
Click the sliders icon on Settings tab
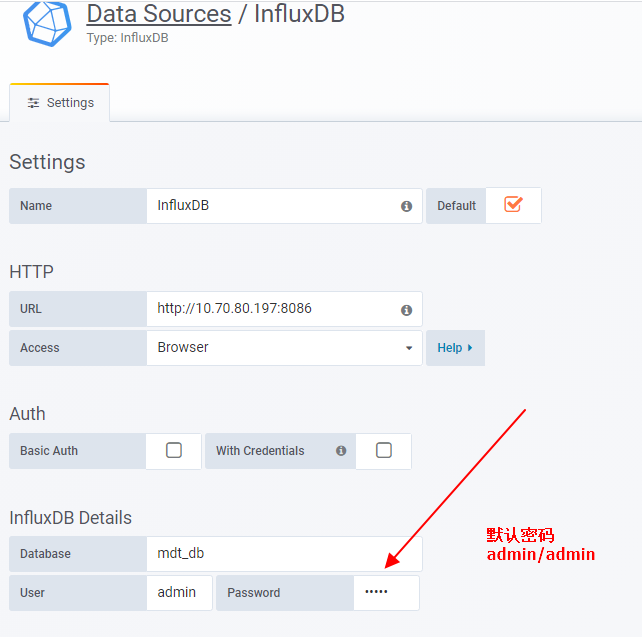(x=33, y=103)
